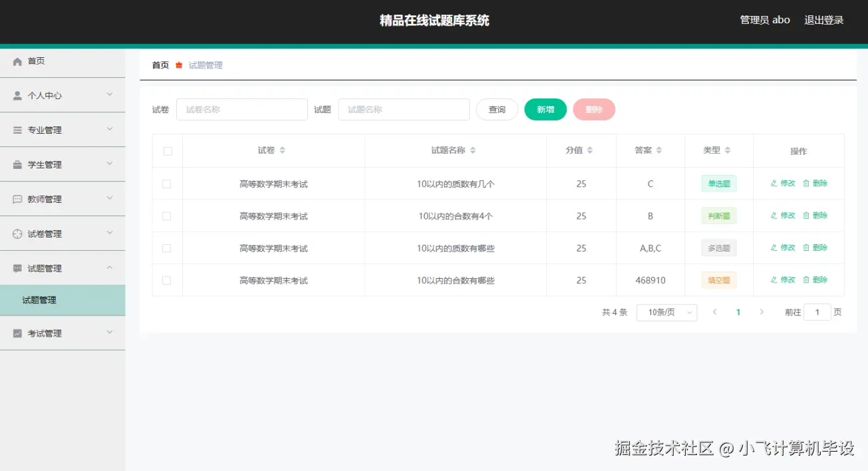Click the 查询 button

click(497, 110)
